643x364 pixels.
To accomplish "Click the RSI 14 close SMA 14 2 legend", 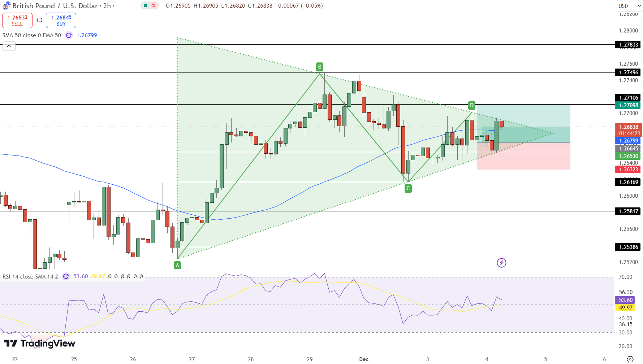I will [x=30, y=276].
